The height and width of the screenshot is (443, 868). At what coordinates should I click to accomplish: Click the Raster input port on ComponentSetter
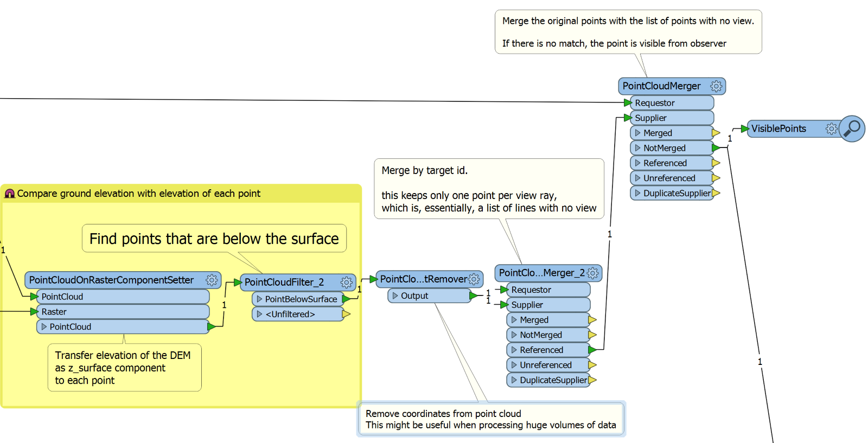pos(54,312)
